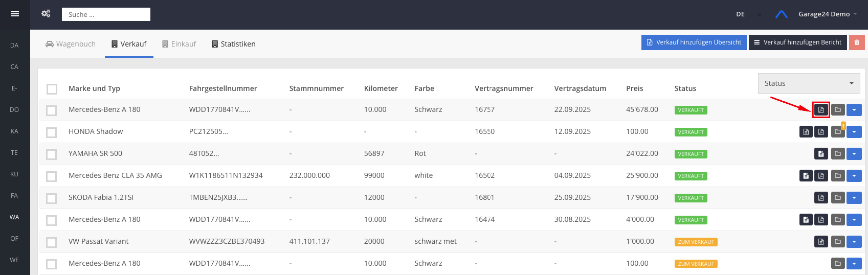Check the HONDA Shadow row checkbox
868x275 pixels.
click(52, 132)
